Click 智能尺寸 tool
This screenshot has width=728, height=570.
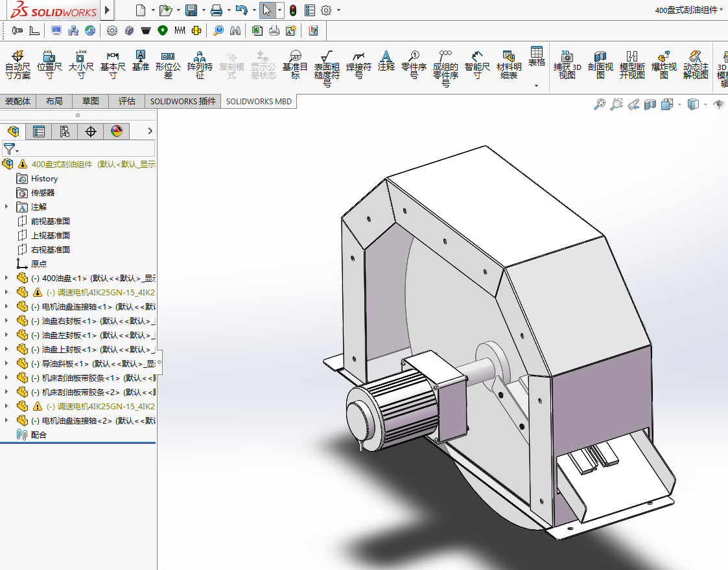tap(477, 65)
